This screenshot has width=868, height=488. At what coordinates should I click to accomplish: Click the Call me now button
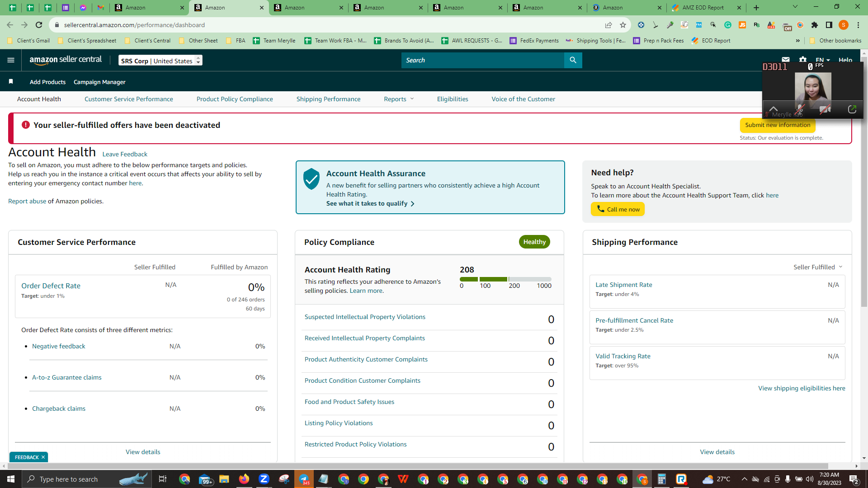618,209
